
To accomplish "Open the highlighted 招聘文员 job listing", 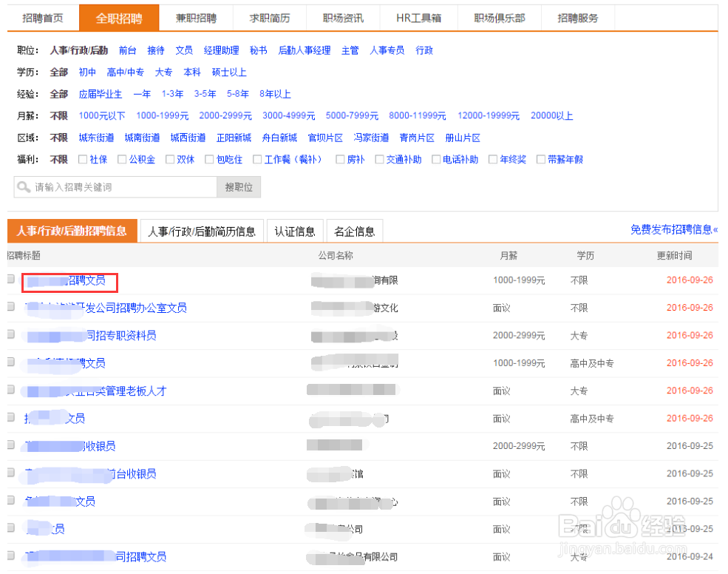I will pos(66,280).
